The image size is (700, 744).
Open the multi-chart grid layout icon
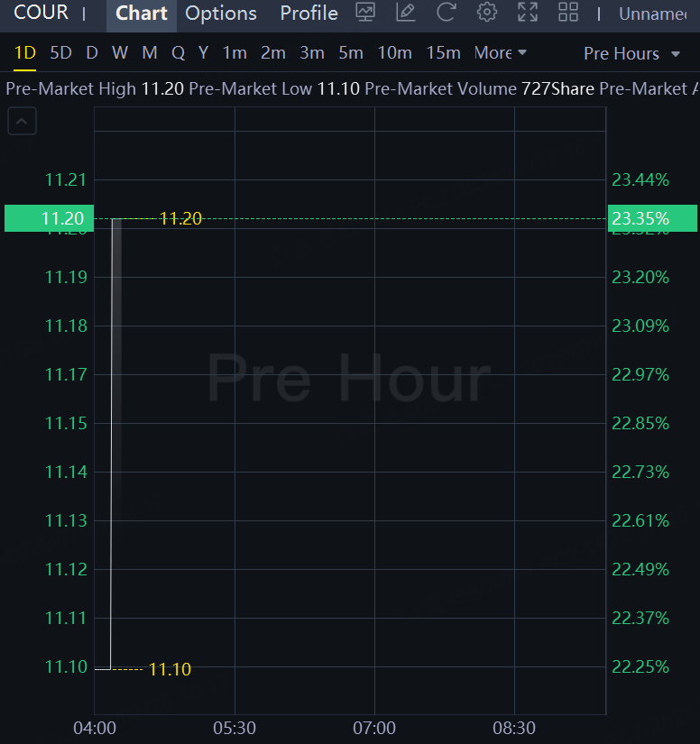tap(568, 13)
